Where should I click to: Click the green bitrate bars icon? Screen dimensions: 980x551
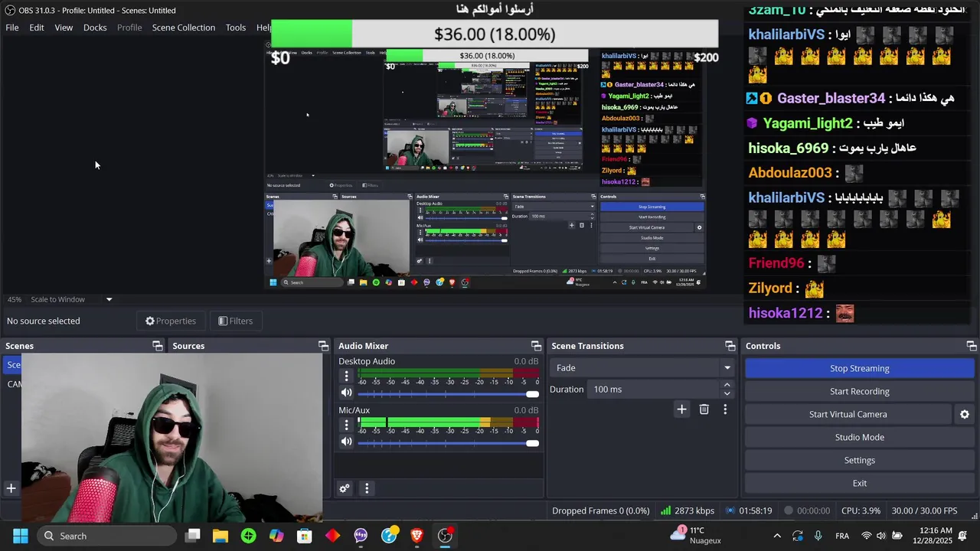[x=665, y=510]
